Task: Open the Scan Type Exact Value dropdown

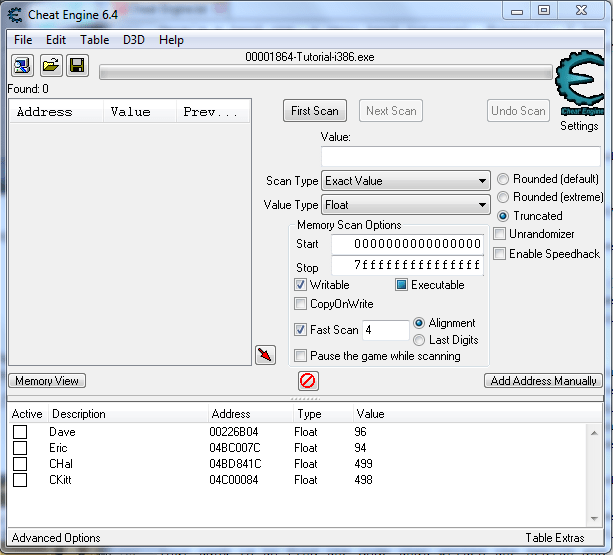Action: 405,181
